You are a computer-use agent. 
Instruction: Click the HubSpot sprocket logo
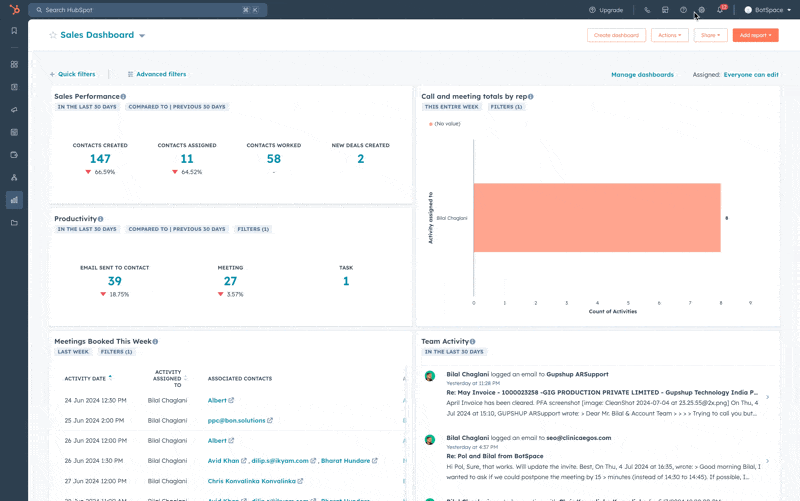click(14, 10)
